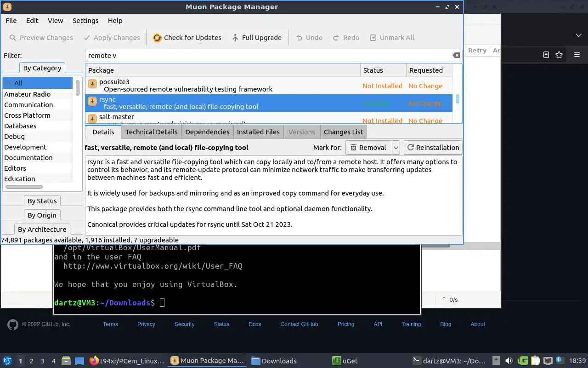
Task: Click the salt-master package icon
Action: click(92, 118)
